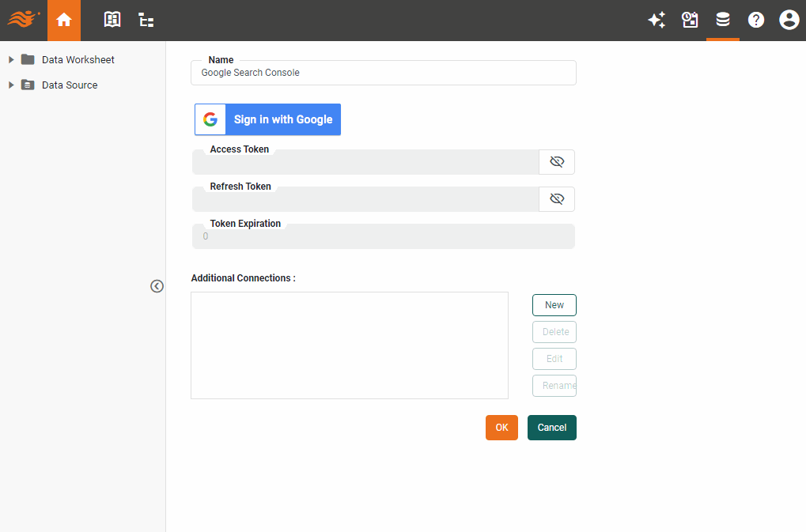Click the app logo at top left
This screenshot has width=806, height=532.
pos(23,20)
